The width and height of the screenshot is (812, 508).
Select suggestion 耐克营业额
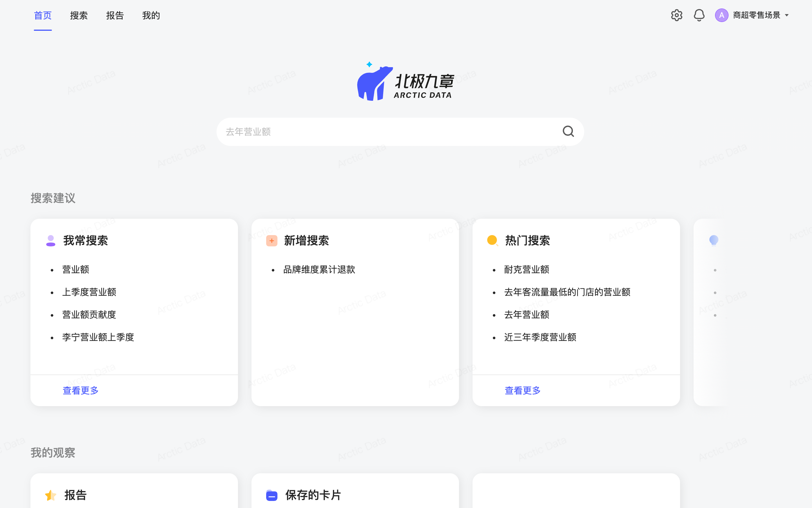526,270
